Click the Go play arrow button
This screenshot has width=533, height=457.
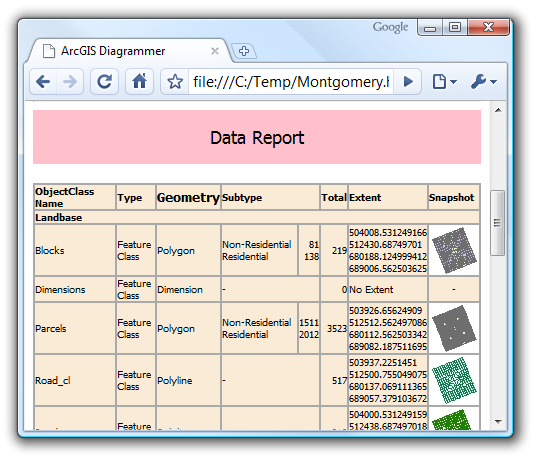408,82
